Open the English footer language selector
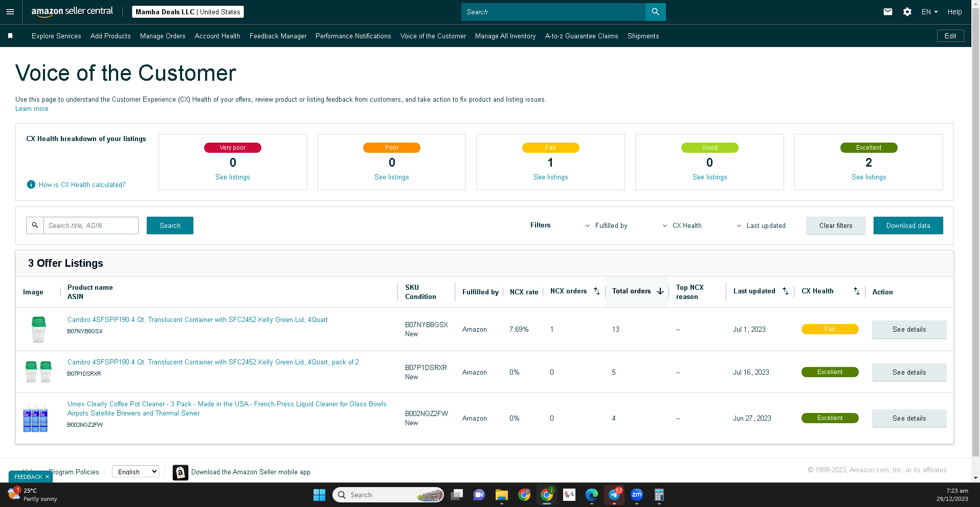 pos(136,472)
